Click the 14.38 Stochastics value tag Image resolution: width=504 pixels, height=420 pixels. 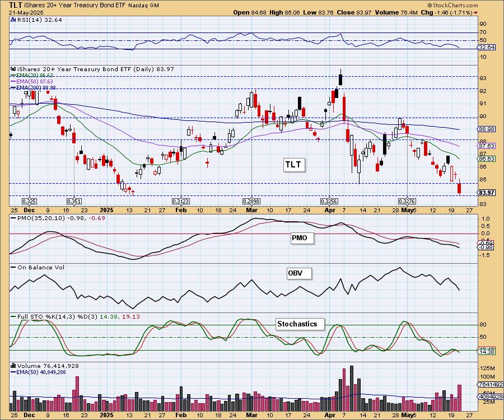487,352
